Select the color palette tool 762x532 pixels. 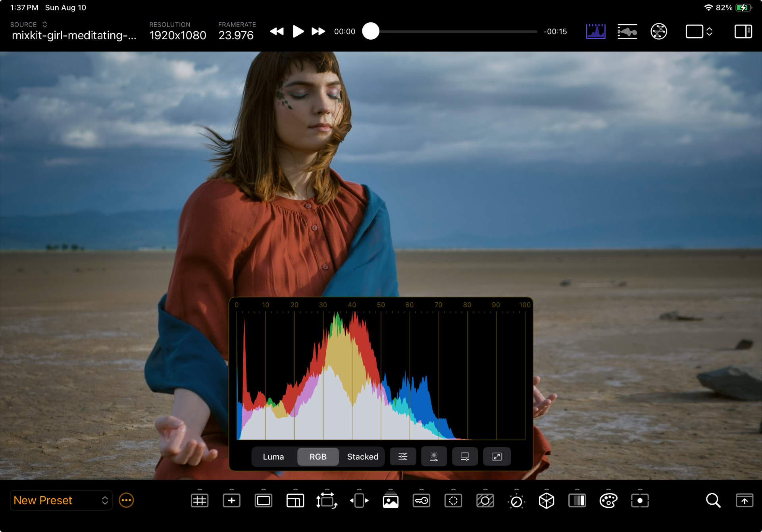[x=608, y=501]
